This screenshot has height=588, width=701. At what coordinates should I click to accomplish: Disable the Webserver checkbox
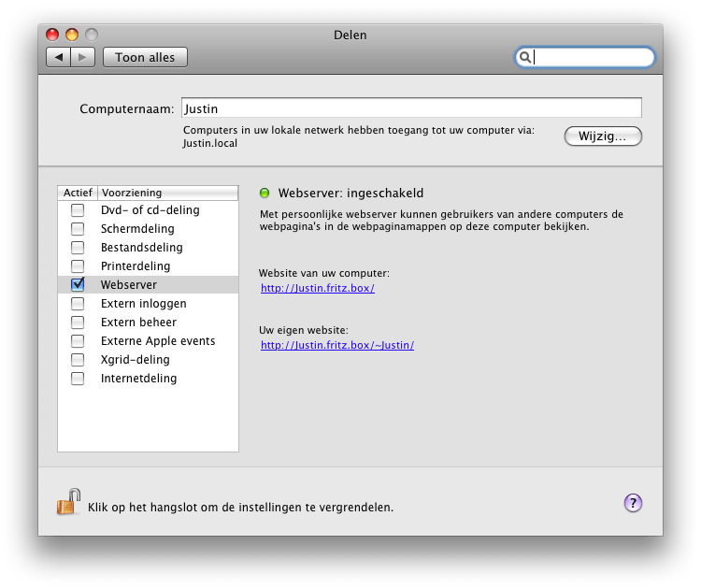click(x=79, y=285)
